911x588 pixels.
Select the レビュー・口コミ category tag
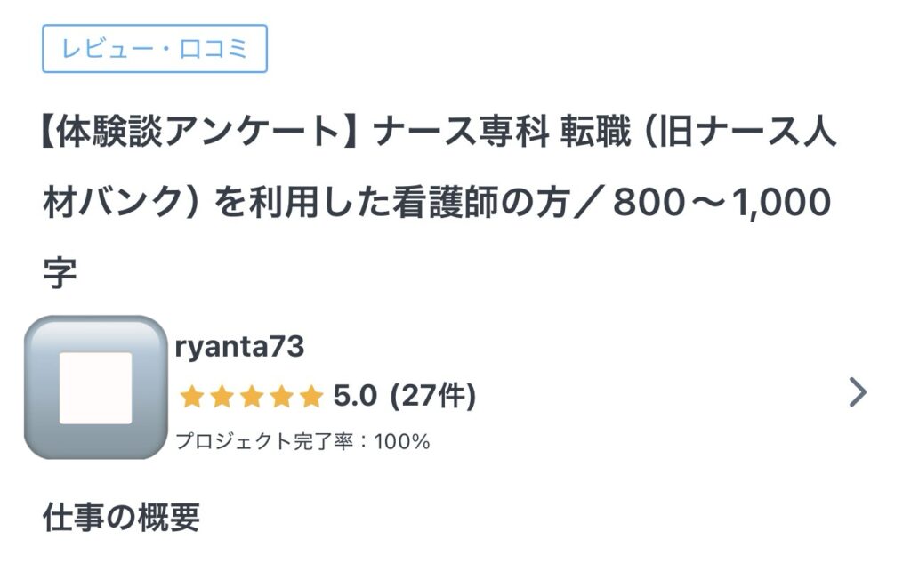pyautogui.click(x=155, y=49)
